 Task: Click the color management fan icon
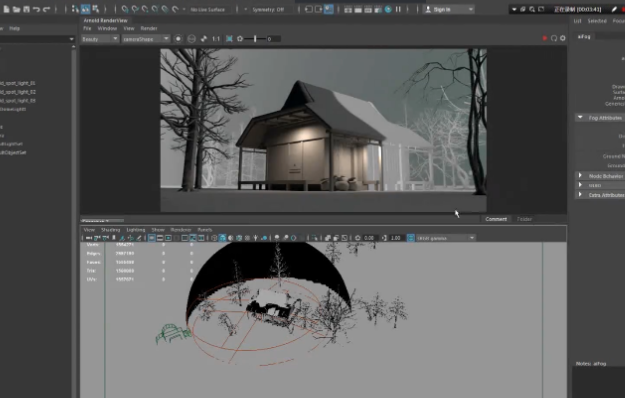[204, 39]
